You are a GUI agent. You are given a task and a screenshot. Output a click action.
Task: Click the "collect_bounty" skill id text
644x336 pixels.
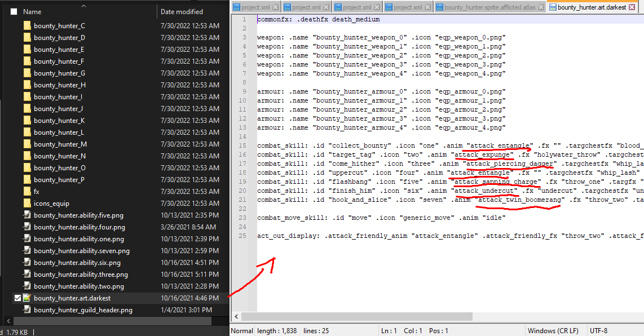(360, 145)
